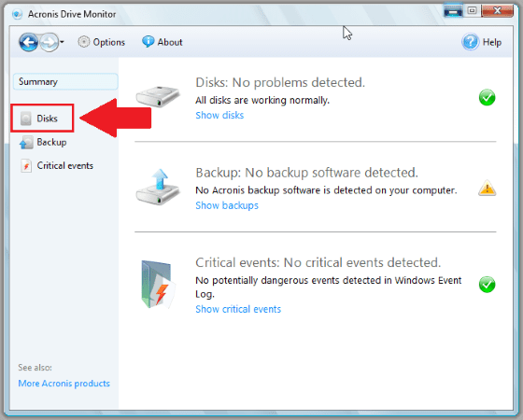Open the Backup section in sidebar
This screenshot has width=523, height=420.
tap(43, 142)
